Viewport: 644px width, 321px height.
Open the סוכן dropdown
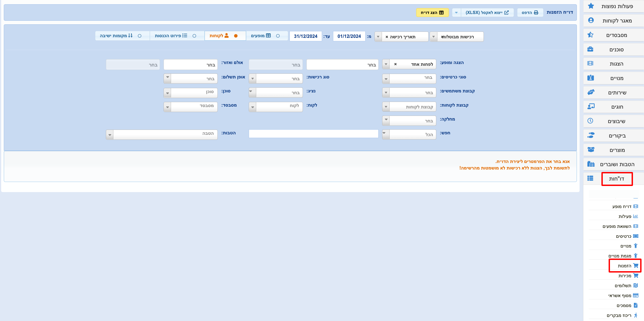click(190, 93)
